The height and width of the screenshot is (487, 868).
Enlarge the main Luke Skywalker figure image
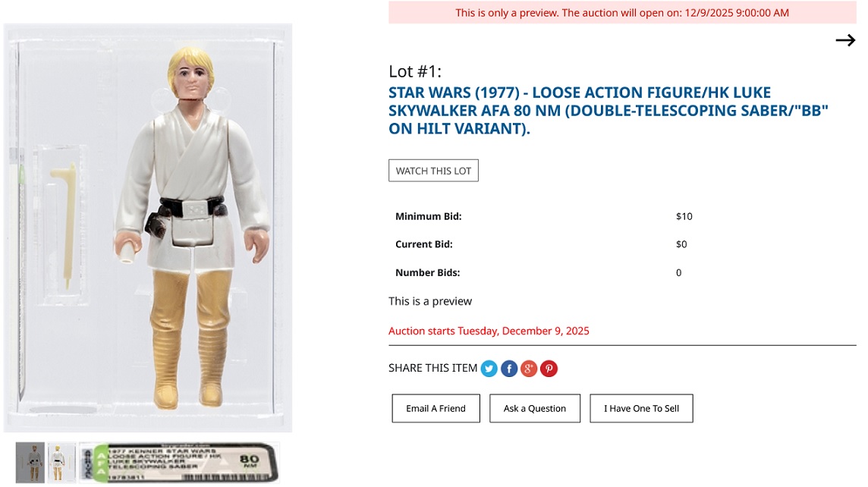148,228
